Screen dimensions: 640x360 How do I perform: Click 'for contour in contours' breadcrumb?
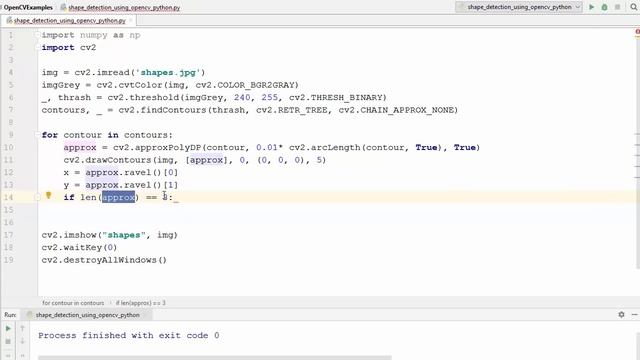[73, 303]
